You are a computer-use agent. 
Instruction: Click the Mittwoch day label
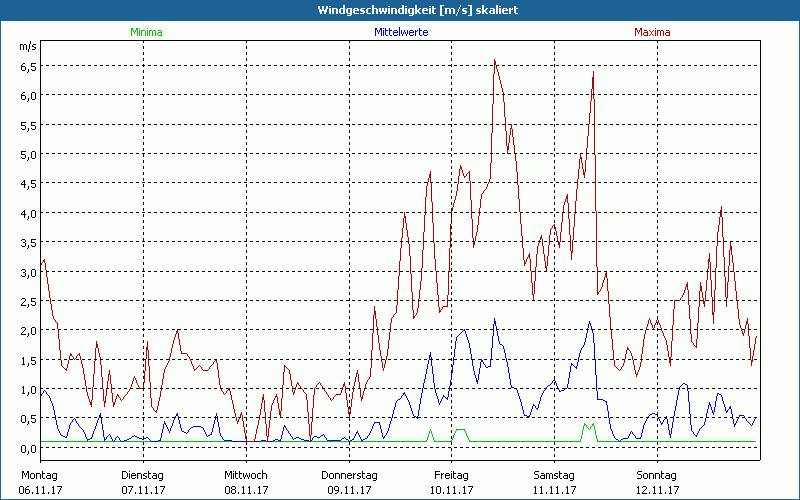click(246, 474)
